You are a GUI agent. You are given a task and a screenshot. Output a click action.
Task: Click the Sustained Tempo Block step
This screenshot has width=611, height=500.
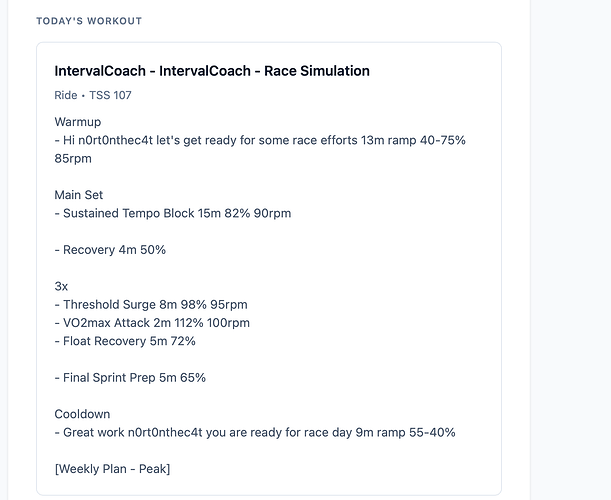(x=176, y=213)
